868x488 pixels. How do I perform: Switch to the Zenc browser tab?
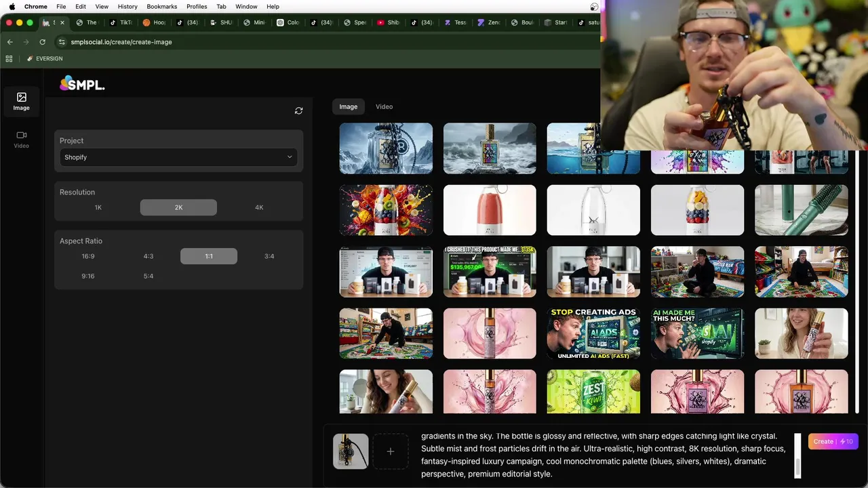[x=490, y=22]
